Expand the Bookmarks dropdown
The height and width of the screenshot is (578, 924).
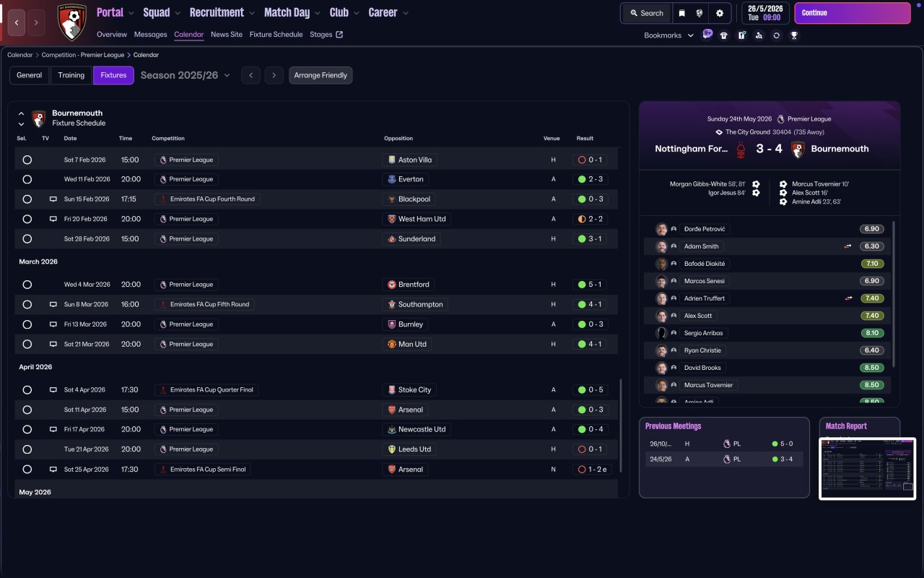(x=668, y=35)
